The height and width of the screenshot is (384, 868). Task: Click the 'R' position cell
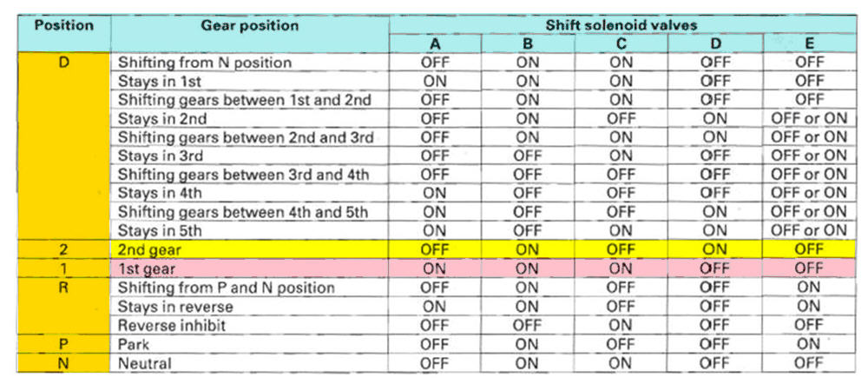pos(63,288)
